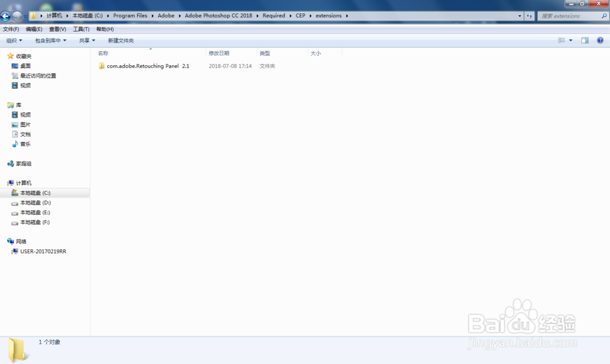The height and width of the screenshot is (364, 610).
Task: Select the com.adobe.Retouching Panel 2.1 folder
Action: (148, 66)
